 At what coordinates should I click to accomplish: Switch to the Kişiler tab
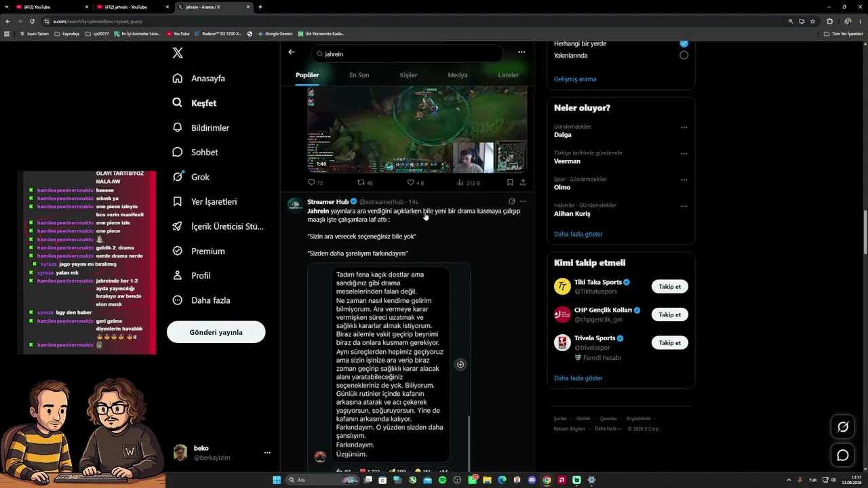(408, 75)
